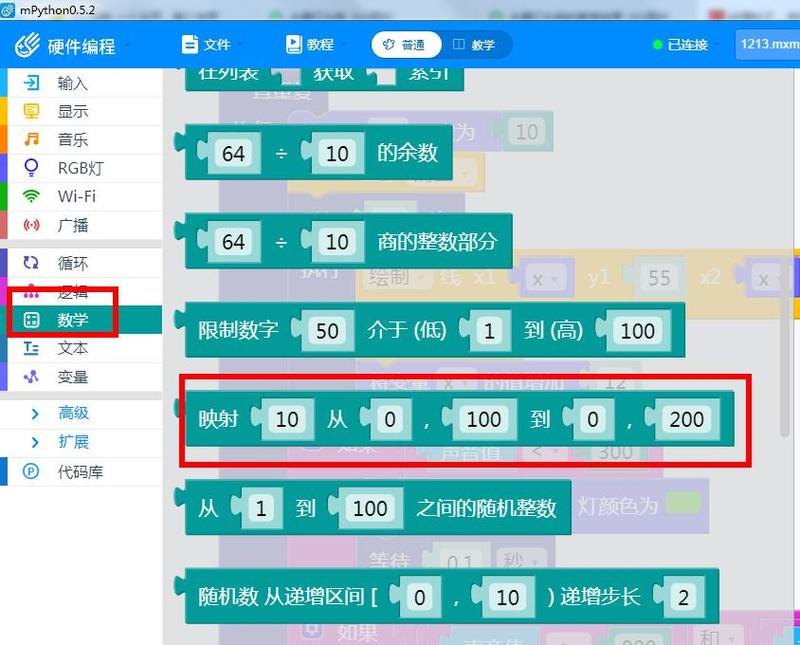Viewport: 800px width, 645px height.
Task: Click the 循环 (Loop) category icon
Action: click(x=32, y=263)
